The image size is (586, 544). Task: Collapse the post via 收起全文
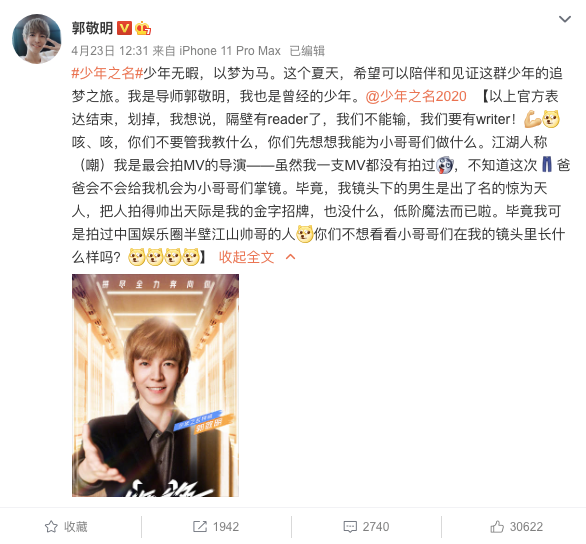click(x=246, y=257)
